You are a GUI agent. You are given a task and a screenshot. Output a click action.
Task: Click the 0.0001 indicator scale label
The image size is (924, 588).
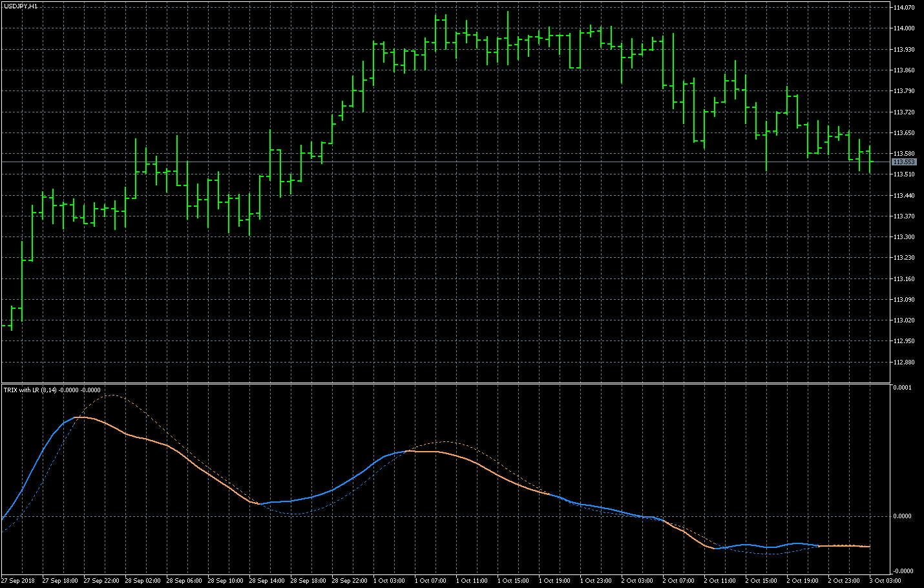coord(902,388)
